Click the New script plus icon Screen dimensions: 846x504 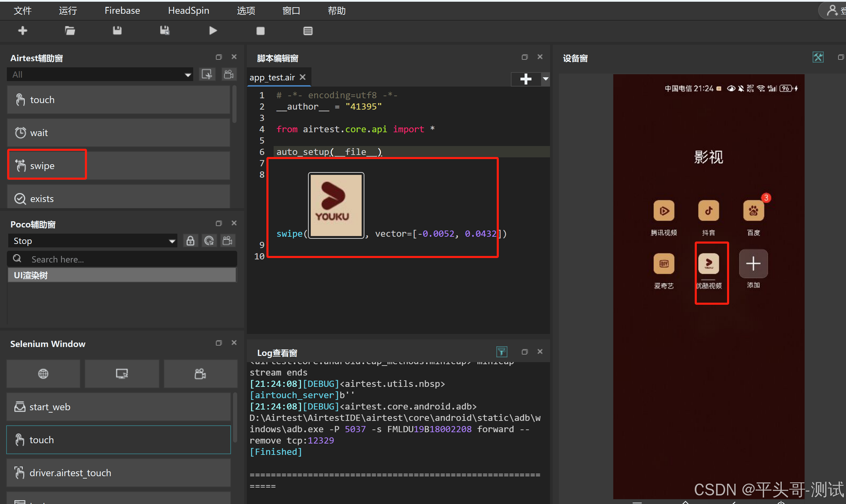coord(23,31)
